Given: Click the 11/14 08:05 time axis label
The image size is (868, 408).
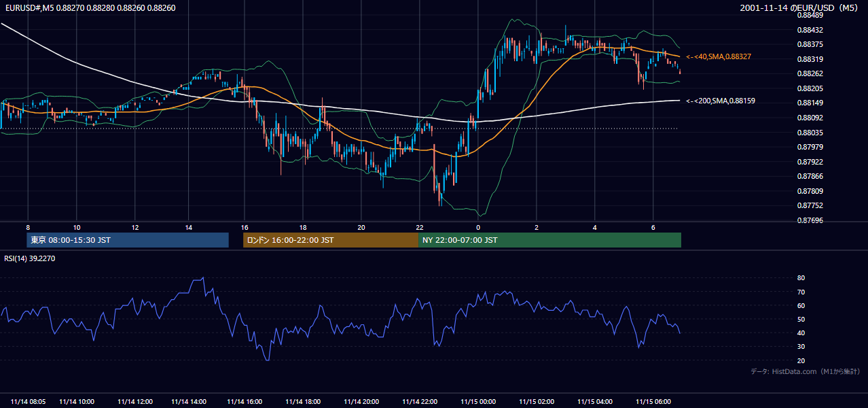Looking at the screenshot, I should (x=29, y=401).
